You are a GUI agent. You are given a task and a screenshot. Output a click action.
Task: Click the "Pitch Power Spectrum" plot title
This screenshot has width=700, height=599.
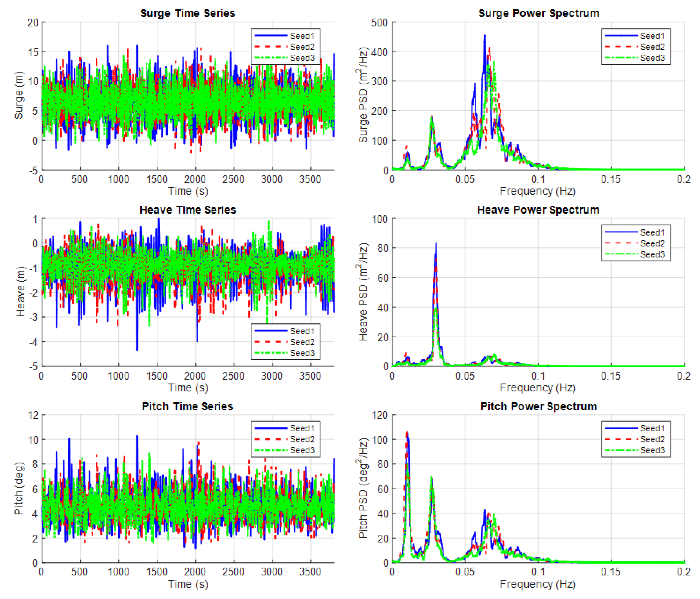point(538,406)
